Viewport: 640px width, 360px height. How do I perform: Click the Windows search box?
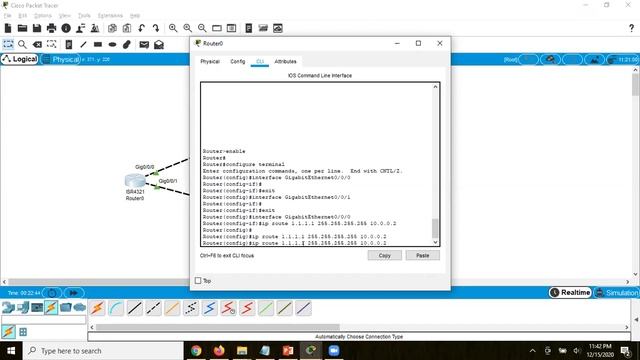coord(104,351)
